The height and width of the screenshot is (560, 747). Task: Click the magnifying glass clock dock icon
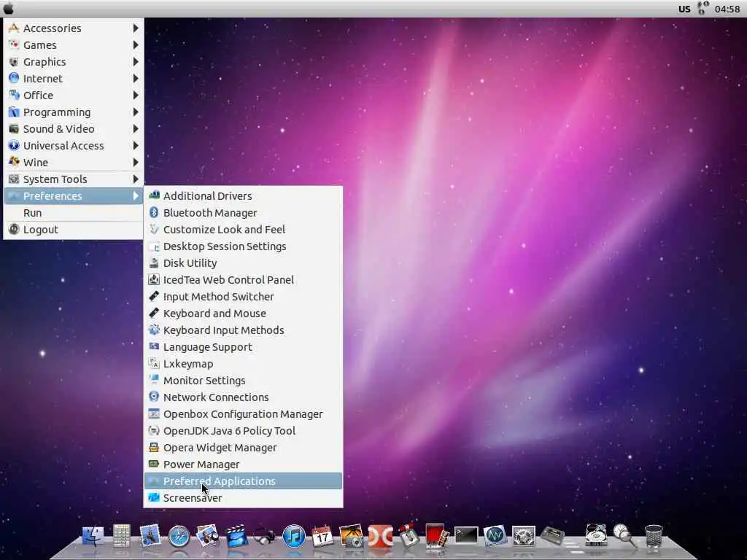tap(624, 536)
